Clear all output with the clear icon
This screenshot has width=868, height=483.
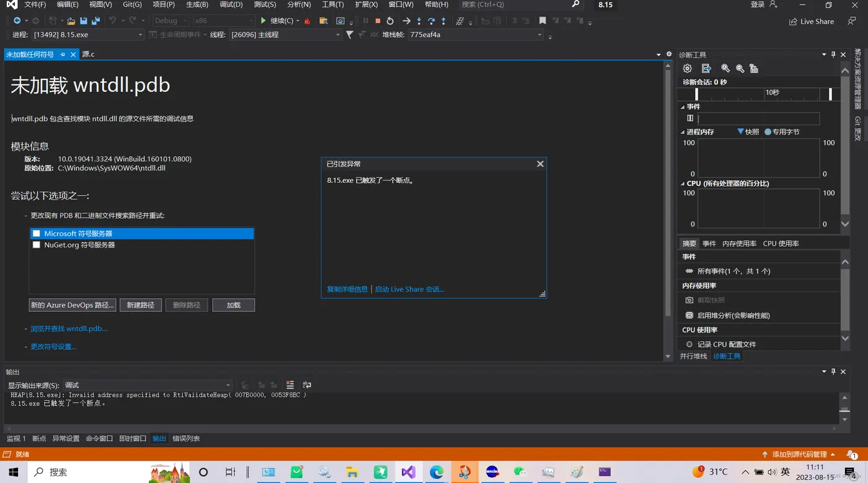click(x=290, y=385)
